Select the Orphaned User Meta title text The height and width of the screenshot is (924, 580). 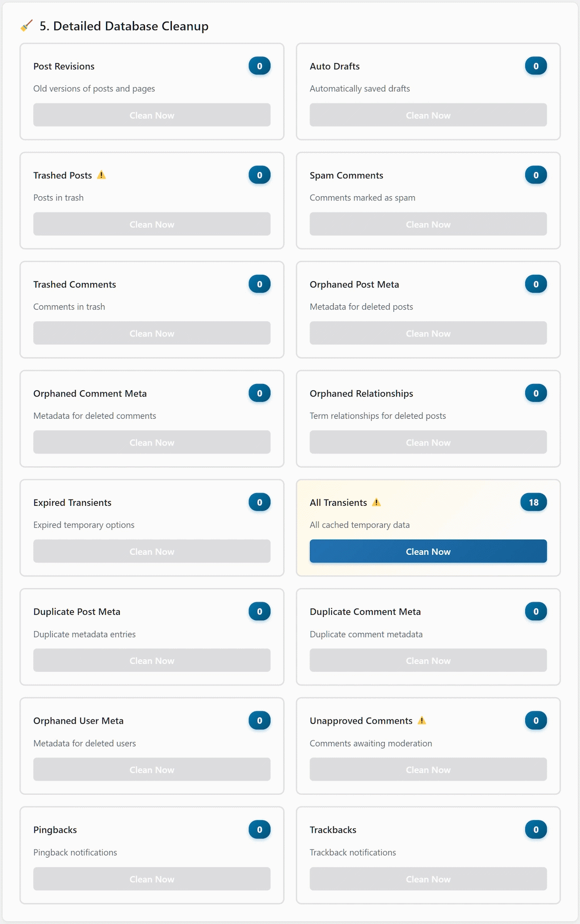[x=79, y=721]
